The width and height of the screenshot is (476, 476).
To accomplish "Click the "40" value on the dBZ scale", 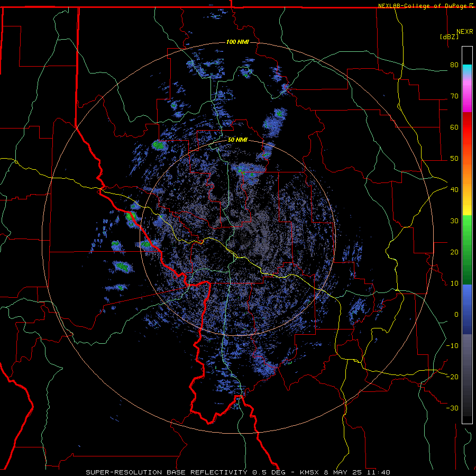I will point(454,190).
